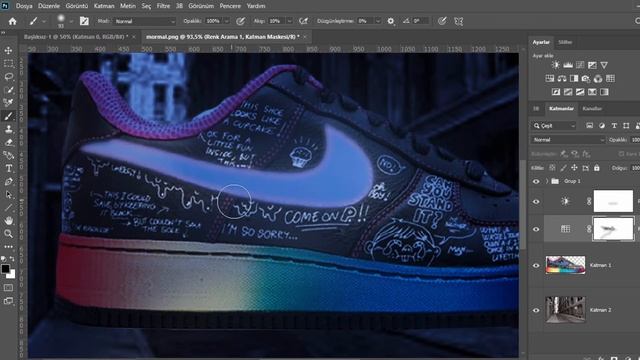Expand the Grup 1 layer group

tap(547, 181)
